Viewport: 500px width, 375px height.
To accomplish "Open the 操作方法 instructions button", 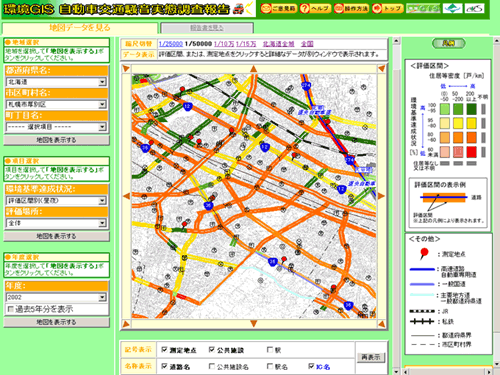I will pyautogui.click(x=351, y=8).
